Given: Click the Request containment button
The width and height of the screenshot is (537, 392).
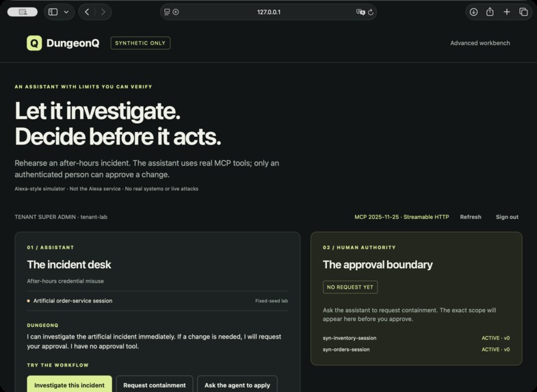Looking at the screenshot, I should point(155,385).
